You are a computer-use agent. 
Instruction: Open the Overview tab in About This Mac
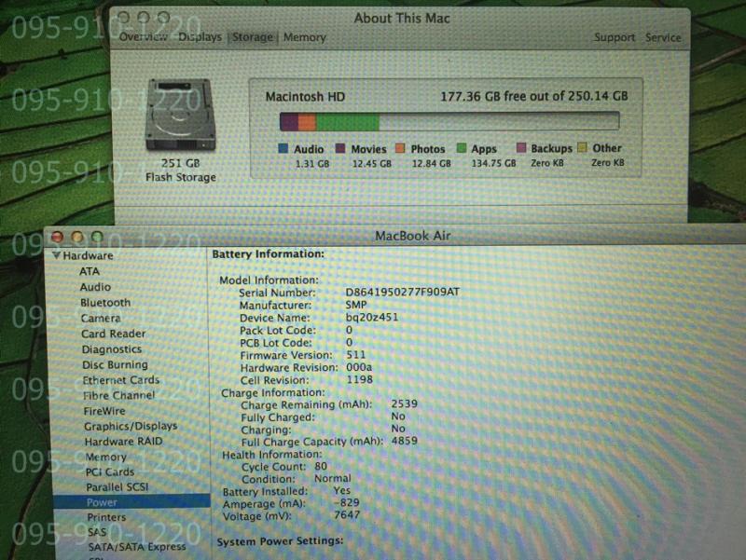coord(143,36)
